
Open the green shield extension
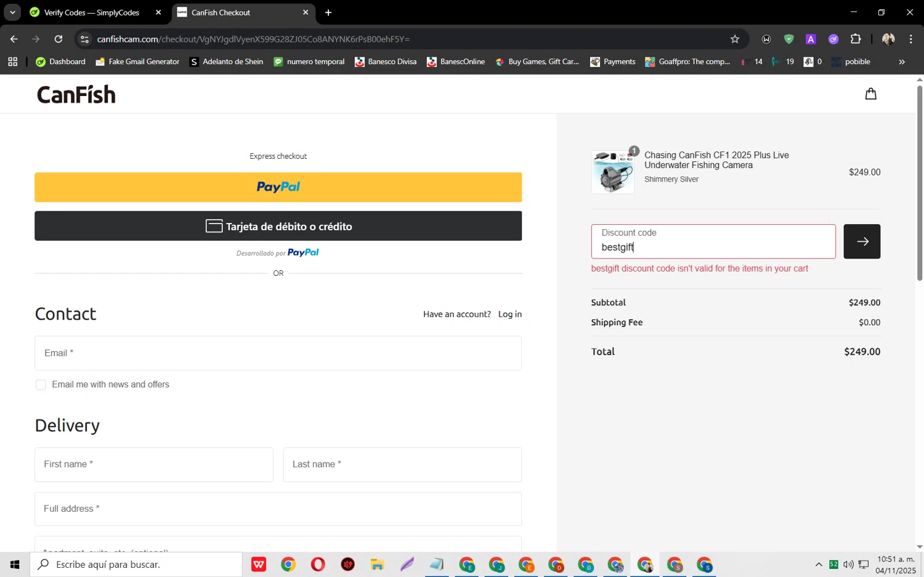(788, 39)
